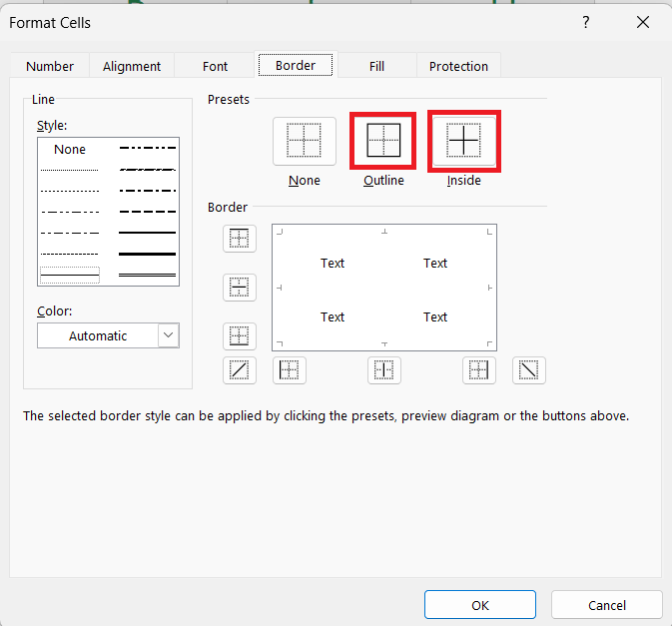Select the double line style
Viewport: 672px width, 626px height.
(147, 275)
